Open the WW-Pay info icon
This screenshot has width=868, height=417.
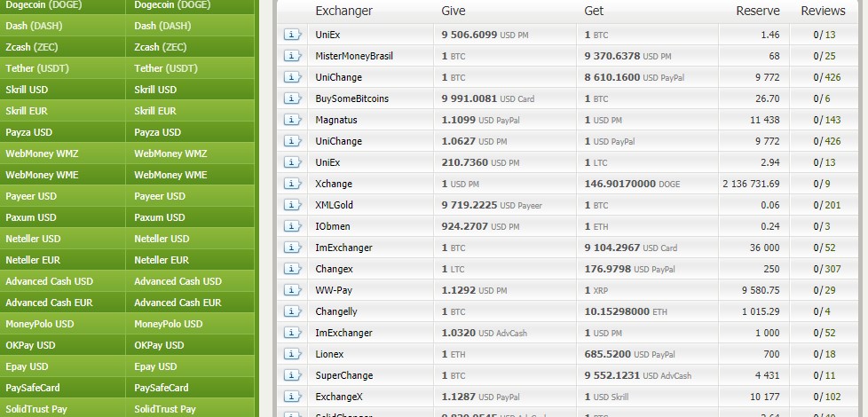pyautogui.click(x=292, y=290)
